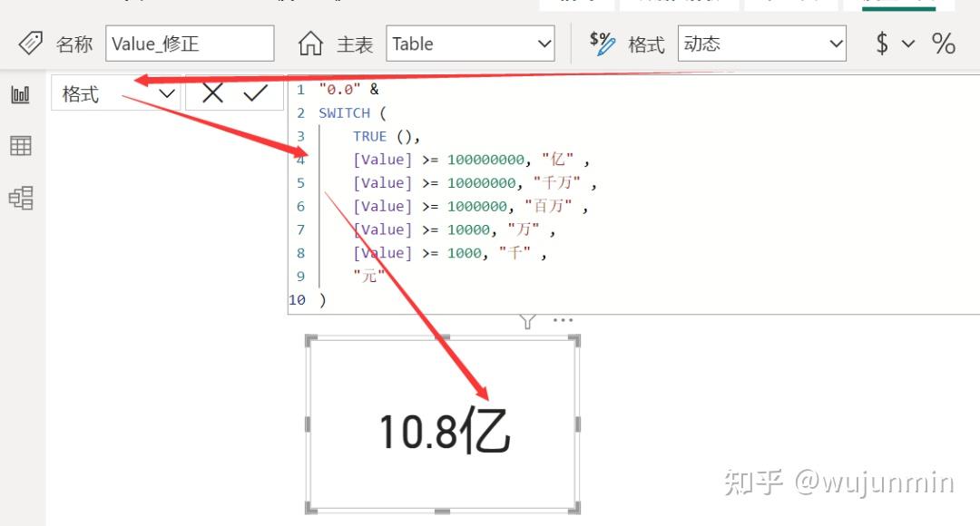Click the filter funnel above the card visual

526,319
